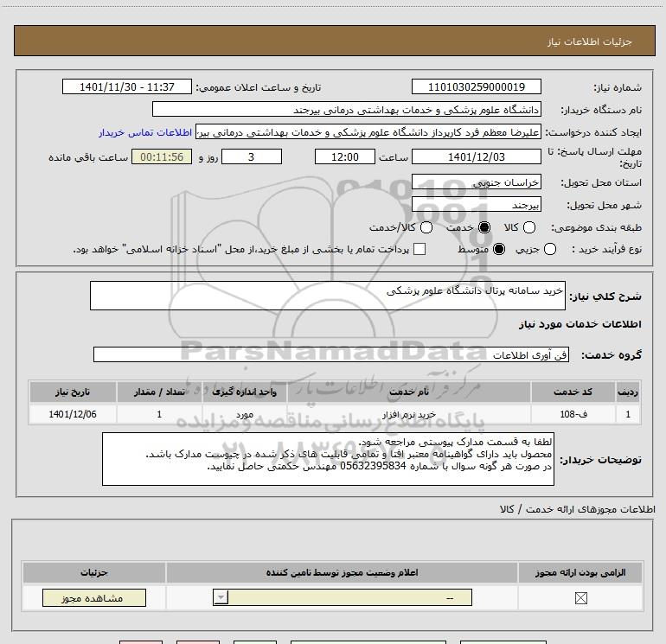The width and height of the screenshot is (666, 644).
Task: Click the اطلاعات خدمات مورد نیاز heading
Action: (580, 324)
